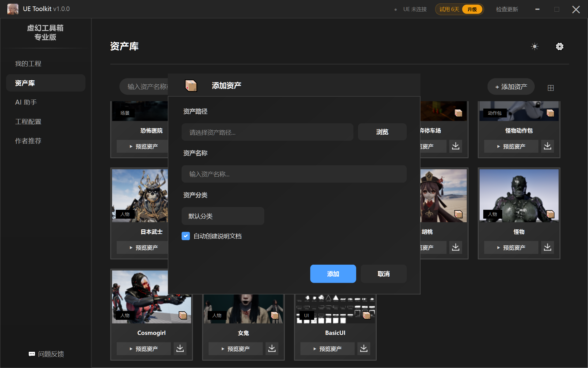Switch to AI 助手 in sidebar
The width and height of the screenshot is (588, 368).
26,102
